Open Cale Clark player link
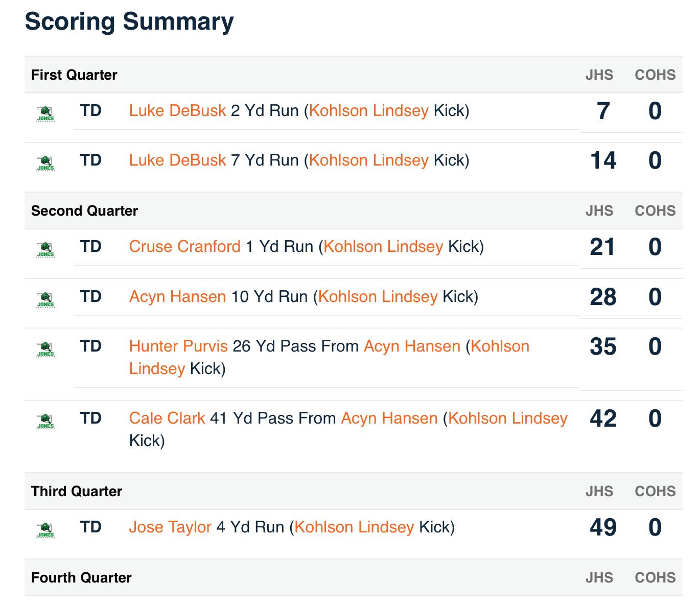The height and width of the screenshot is (606, 700). [x=167, y=418]
